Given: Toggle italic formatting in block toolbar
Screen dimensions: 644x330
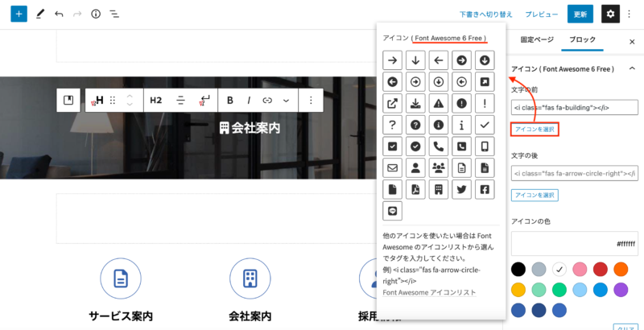Looking at the screenshot, I should coord(249,100).
